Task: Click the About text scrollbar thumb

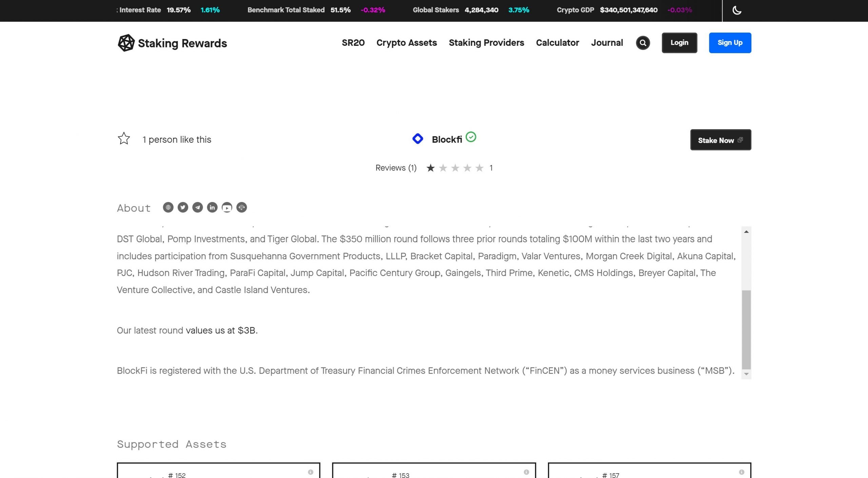Action: (746, 330)
